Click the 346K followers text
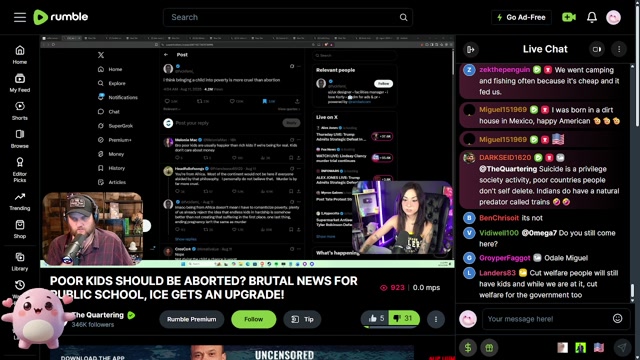This screenshot has height=360, width=640. point(93,325)
